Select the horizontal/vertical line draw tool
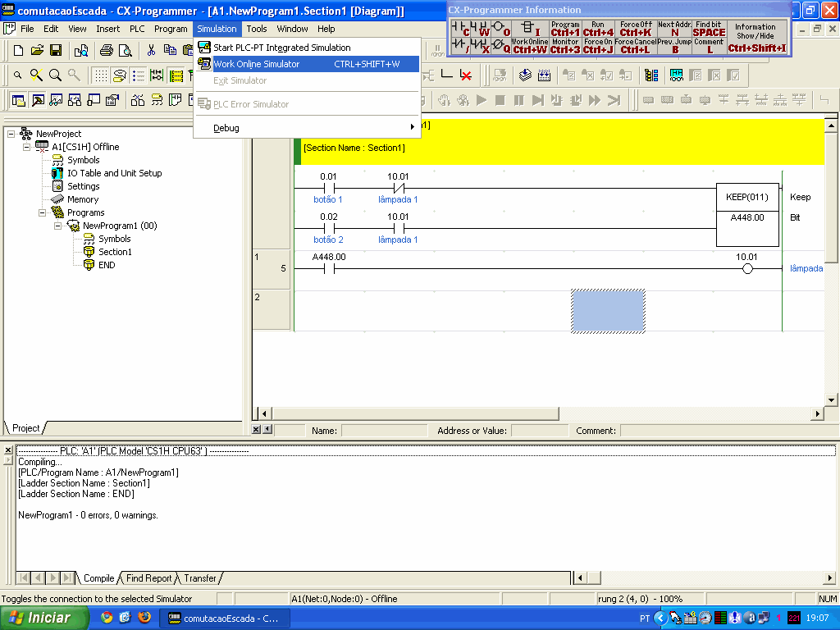 click(x=446, y=75)
